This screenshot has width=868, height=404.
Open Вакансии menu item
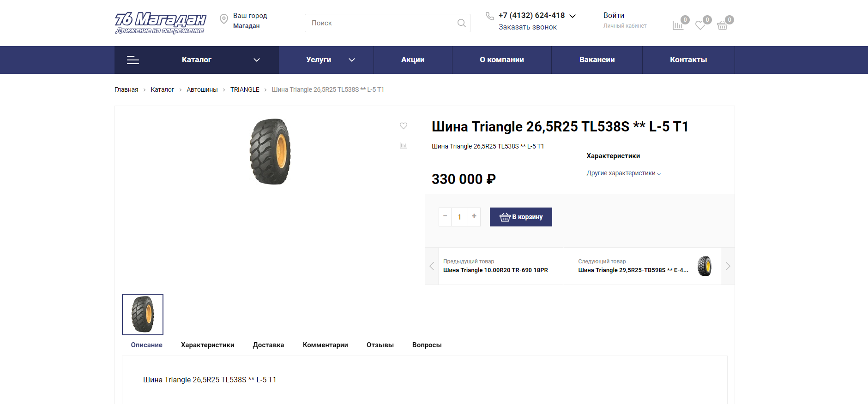click(x=597, y=60)
